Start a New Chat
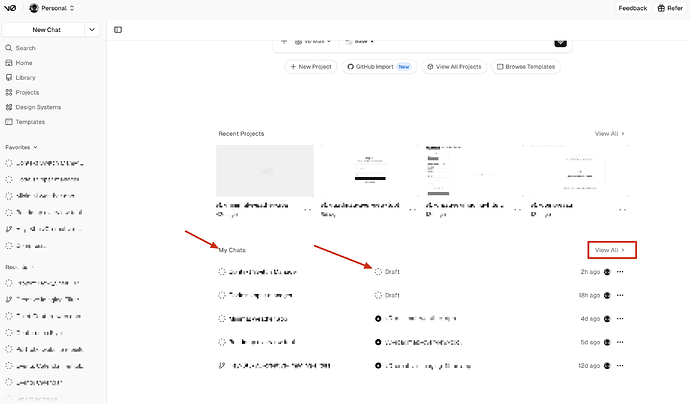Screen dimensions: 690x404 (x=43, y=29)
